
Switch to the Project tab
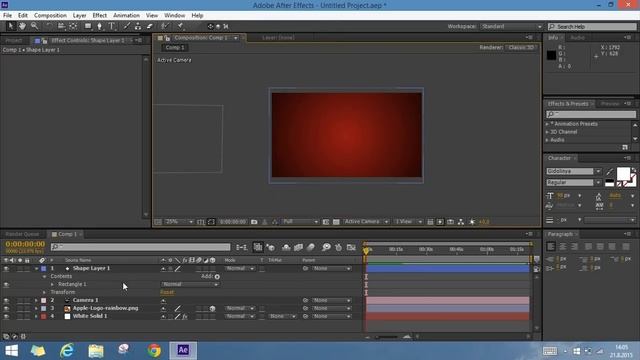pyautogui.click(x=14, y=40)
